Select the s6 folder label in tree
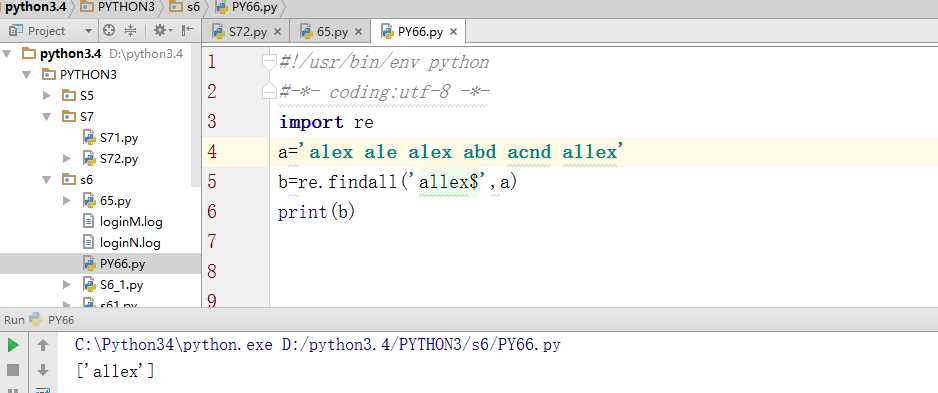 point(87,179)
